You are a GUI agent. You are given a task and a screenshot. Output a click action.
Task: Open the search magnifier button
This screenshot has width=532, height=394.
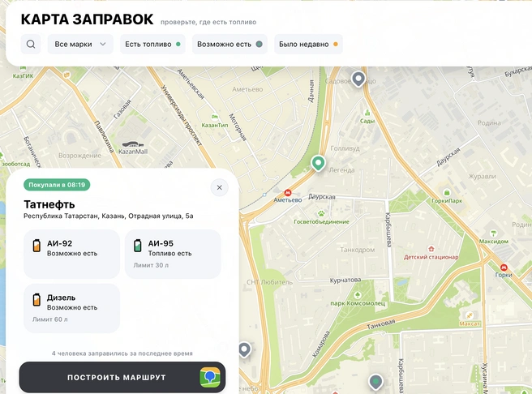31,44
